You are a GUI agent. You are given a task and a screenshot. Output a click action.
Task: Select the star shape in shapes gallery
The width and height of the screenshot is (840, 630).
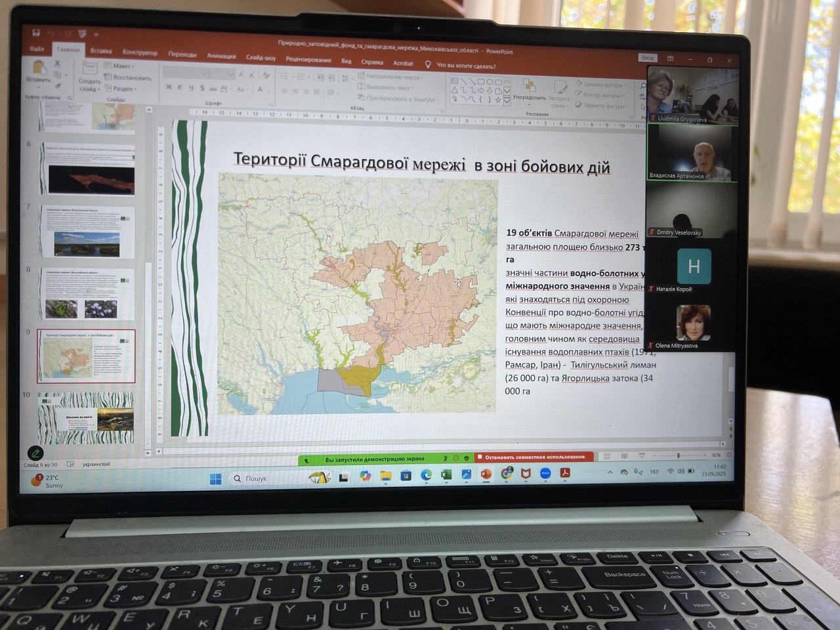point(498,100)
